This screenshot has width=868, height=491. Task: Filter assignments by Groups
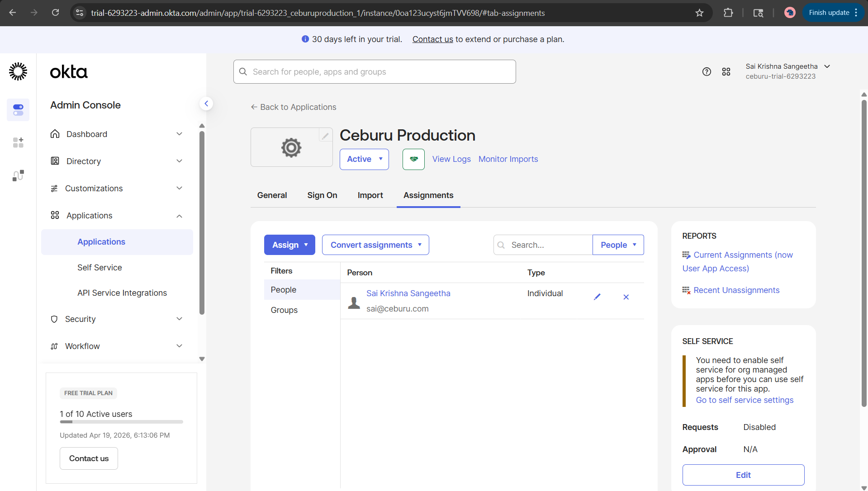284,310
